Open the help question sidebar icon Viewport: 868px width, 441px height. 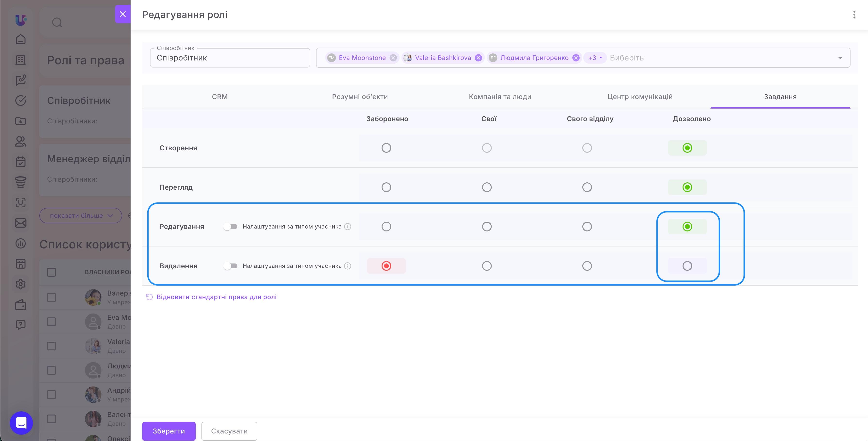click(21, 325)
